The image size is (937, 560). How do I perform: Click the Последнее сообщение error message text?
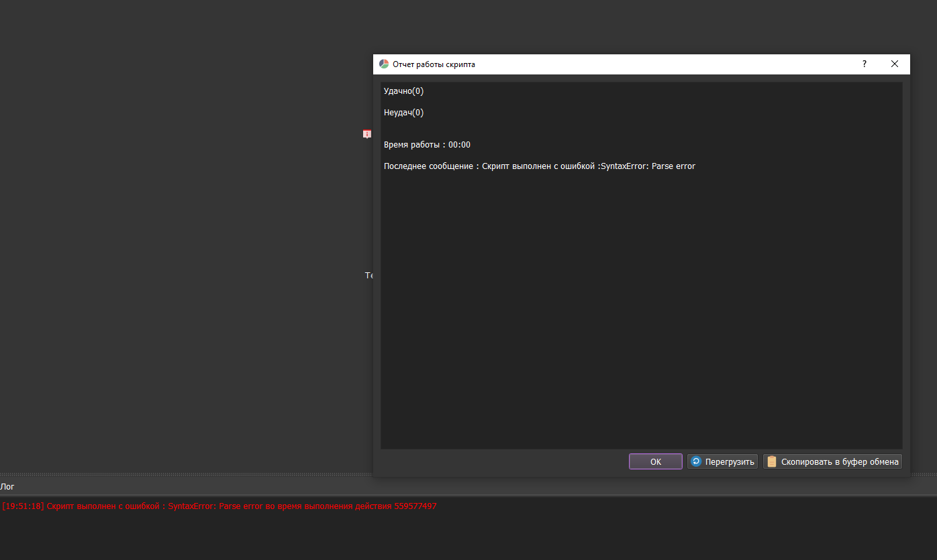pyautogui.click(x=539, y=166)
